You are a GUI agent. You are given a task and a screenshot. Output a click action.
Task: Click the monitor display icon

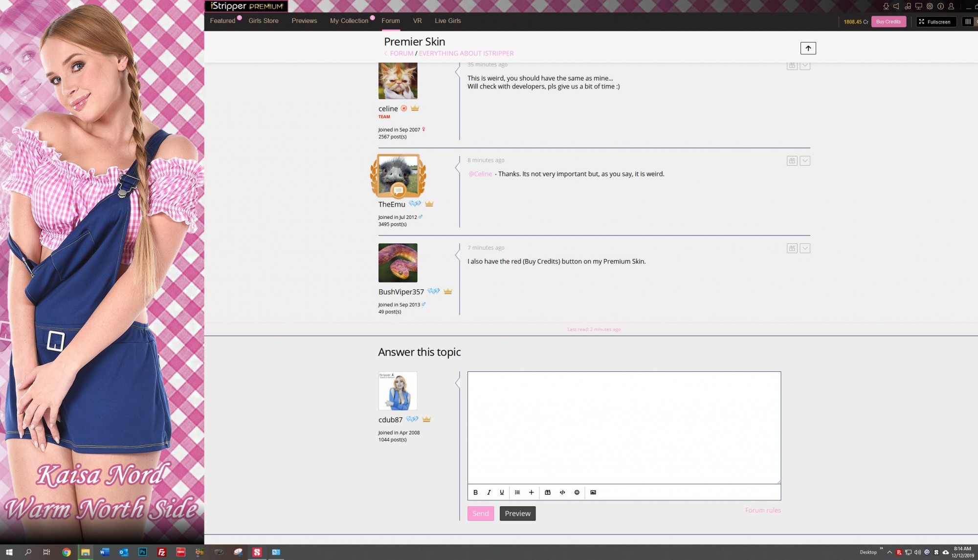[918, 6]
